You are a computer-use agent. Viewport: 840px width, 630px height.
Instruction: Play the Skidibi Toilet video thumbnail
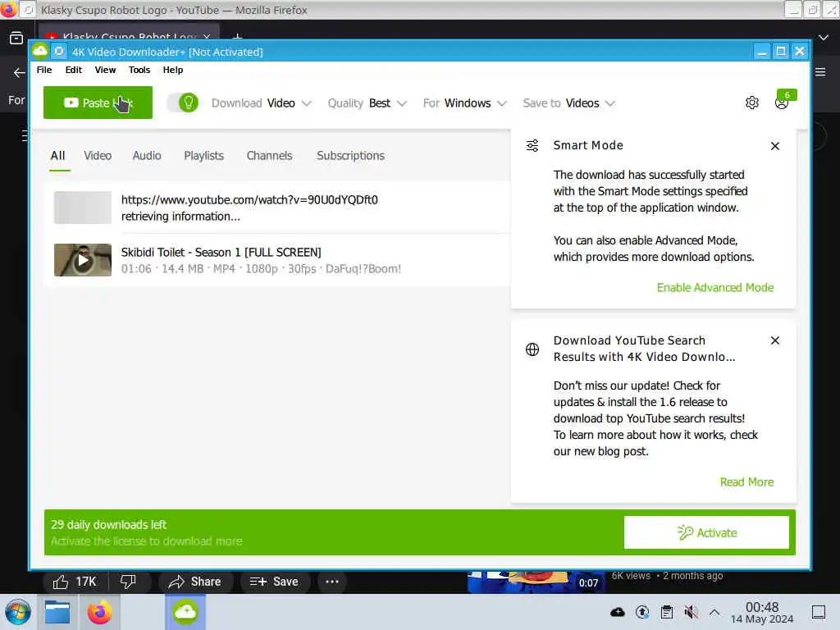pos(83,260)
